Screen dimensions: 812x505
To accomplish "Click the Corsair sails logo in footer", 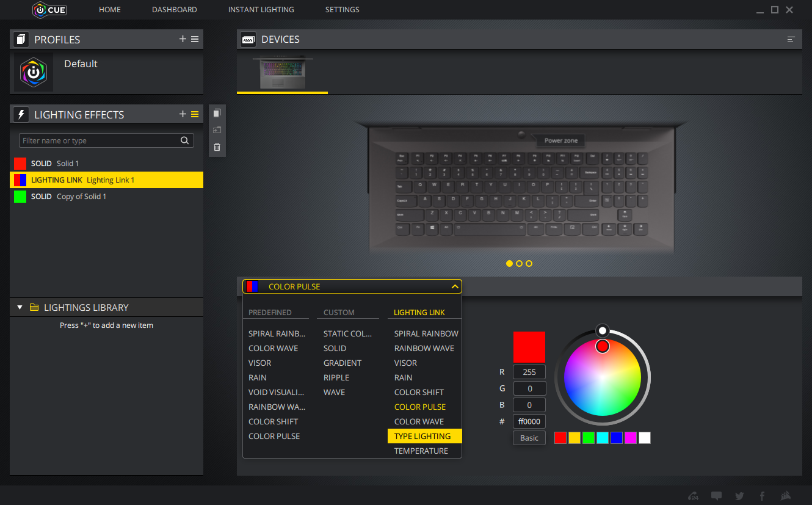I will (786, 495).
